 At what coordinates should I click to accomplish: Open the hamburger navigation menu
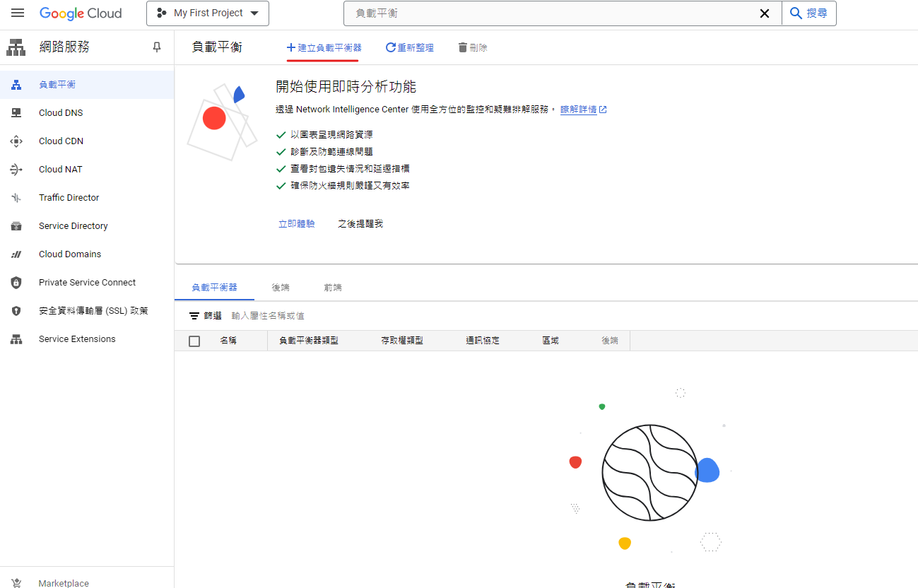tap(18, 13)
